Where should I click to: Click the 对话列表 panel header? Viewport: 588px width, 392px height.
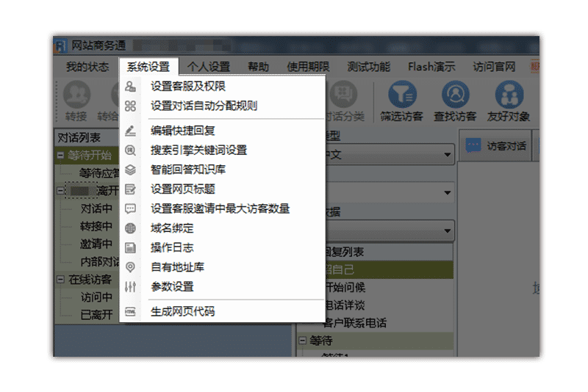[x=87, y=138]
